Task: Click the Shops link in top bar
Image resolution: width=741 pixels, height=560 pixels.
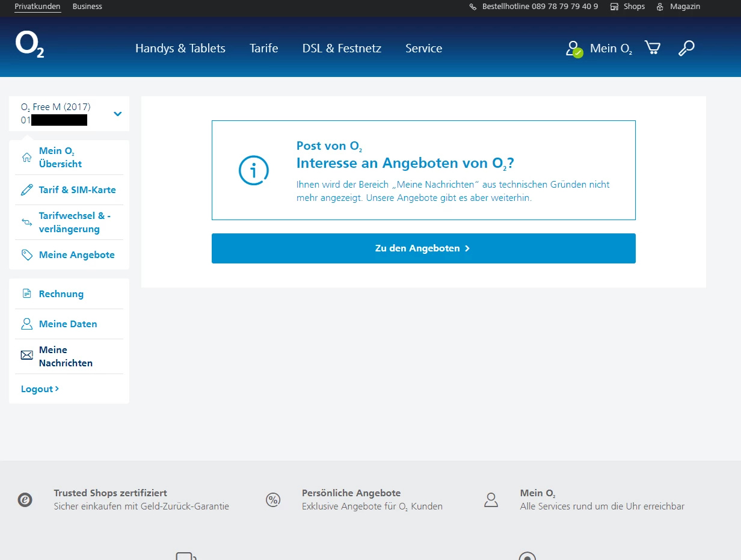Action: (x=634, y=7)
